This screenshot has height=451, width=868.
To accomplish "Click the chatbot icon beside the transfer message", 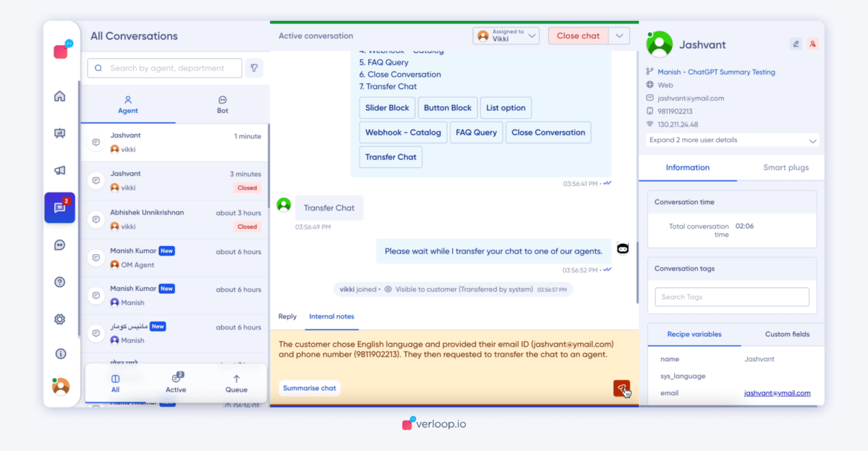I will point(622,248).
